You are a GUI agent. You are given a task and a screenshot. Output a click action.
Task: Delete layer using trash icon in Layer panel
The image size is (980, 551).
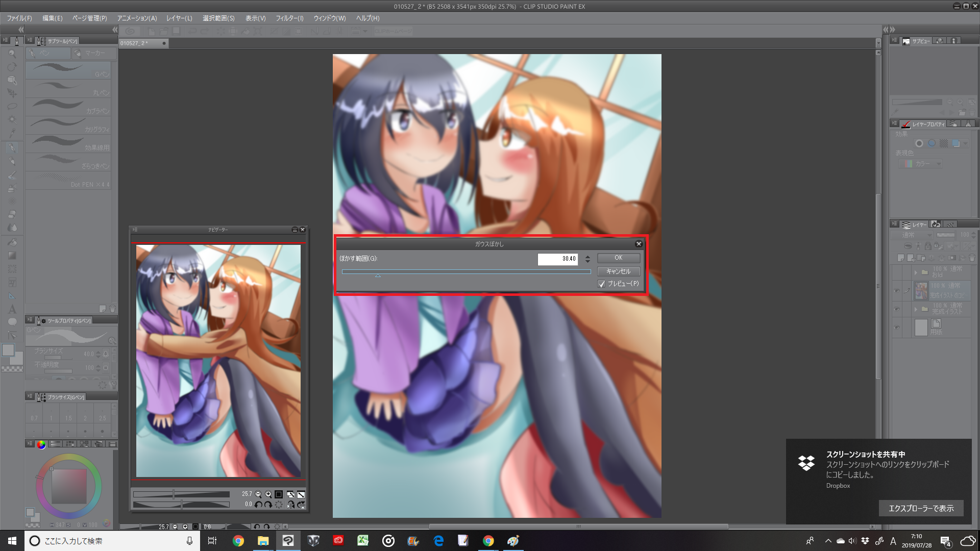point(972,258)
